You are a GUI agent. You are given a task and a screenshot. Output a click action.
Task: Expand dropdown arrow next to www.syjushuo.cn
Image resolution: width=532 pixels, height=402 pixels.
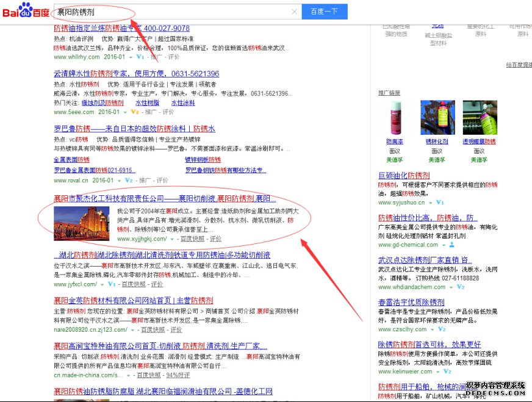tap(431, 203)
